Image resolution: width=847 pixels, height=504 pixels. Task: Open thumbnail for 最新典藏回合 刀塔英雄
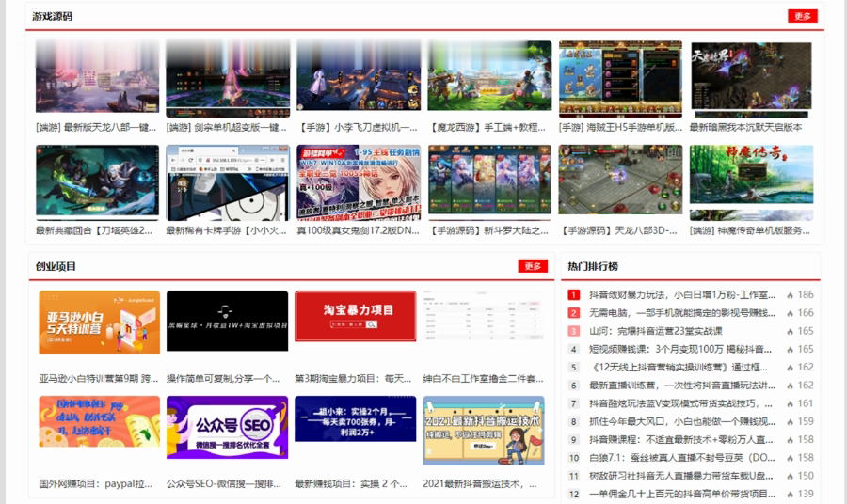97,182
